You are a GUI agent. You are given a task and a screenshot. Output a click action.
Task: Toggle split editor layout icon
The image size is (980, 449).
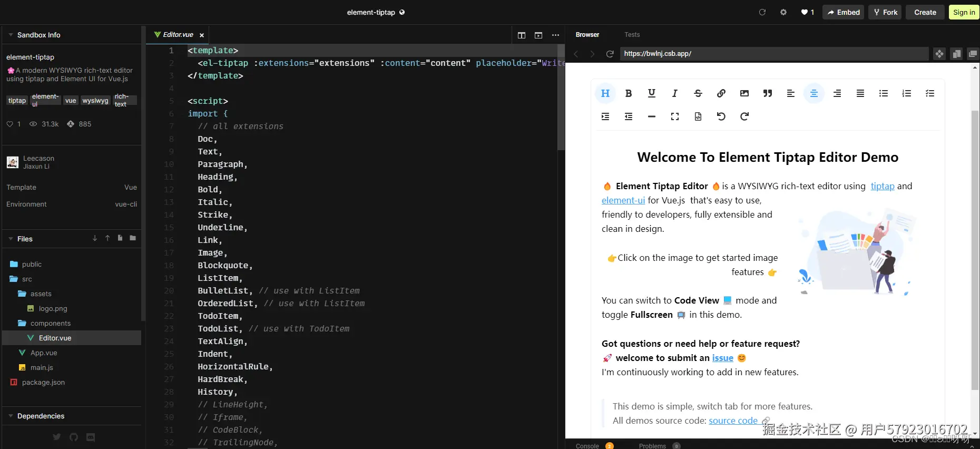(522, 35)
